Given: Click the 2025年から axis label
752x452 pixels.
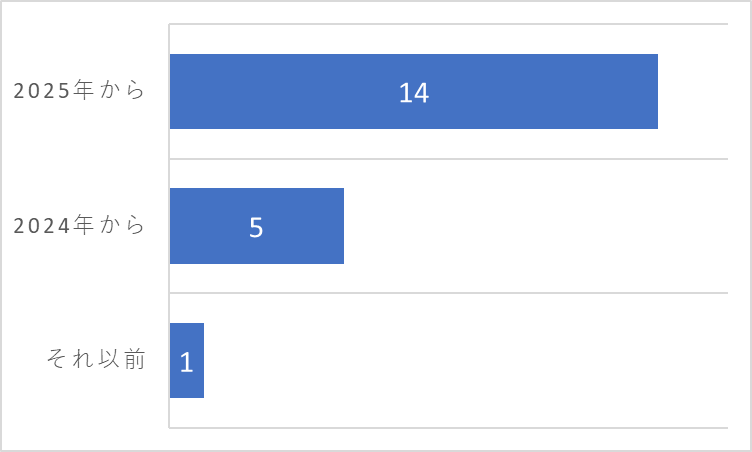Looking at the screenshot, I should [x=79, y=90].
